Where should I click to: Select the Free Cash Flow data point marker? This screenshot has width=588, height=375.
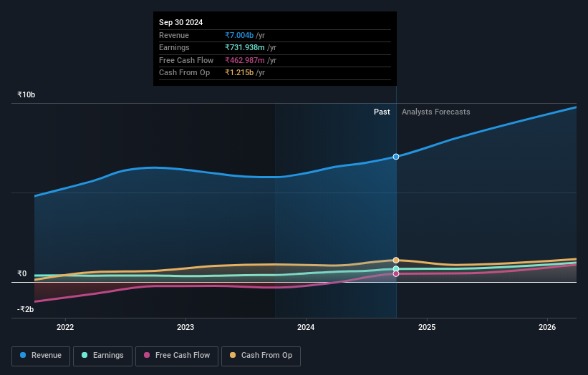click(396, 274)
